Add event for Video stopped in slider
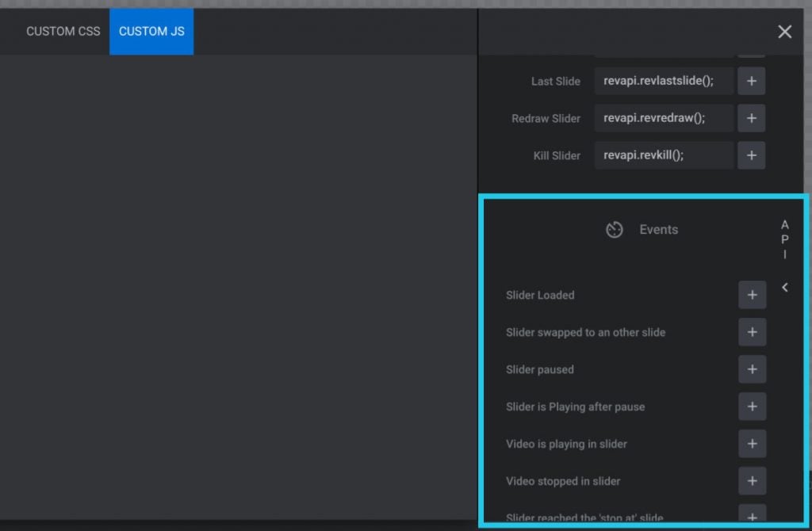 [x=752, y=481]
